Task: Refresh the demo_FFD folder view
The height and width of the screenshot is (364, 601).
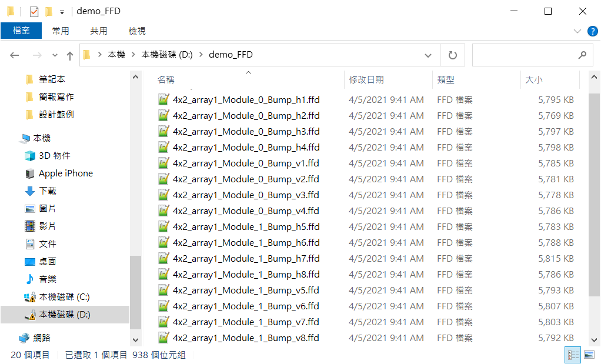Action: pos(452,55)
